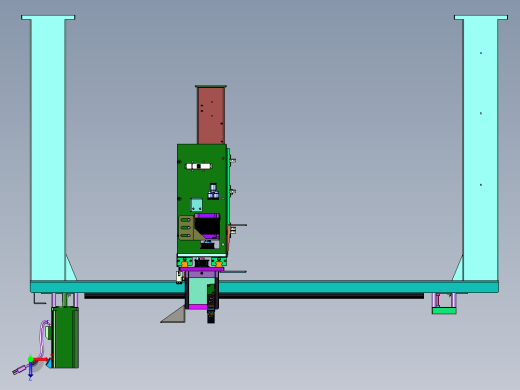Select the right light-cyan support column
The image size is (520, 390).
click(x=480, y=149)
